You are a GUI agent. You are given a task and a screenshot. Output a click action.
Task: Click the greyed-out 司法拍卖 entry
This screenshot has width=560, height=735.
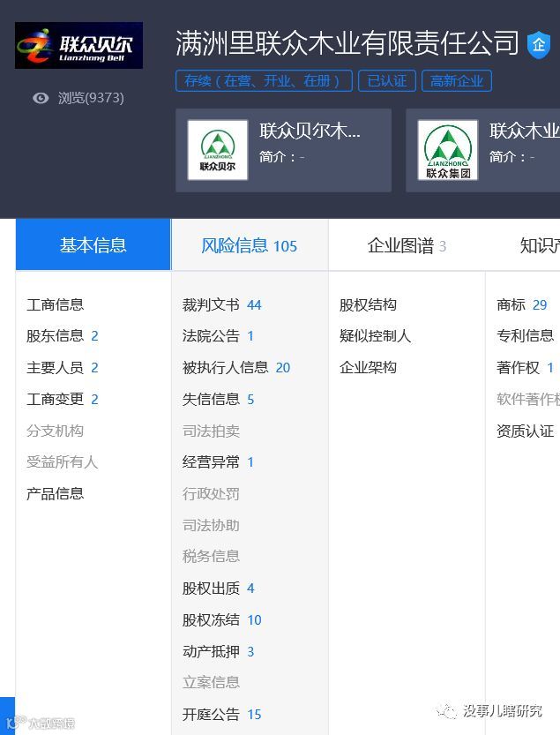[x=212, y=431]
